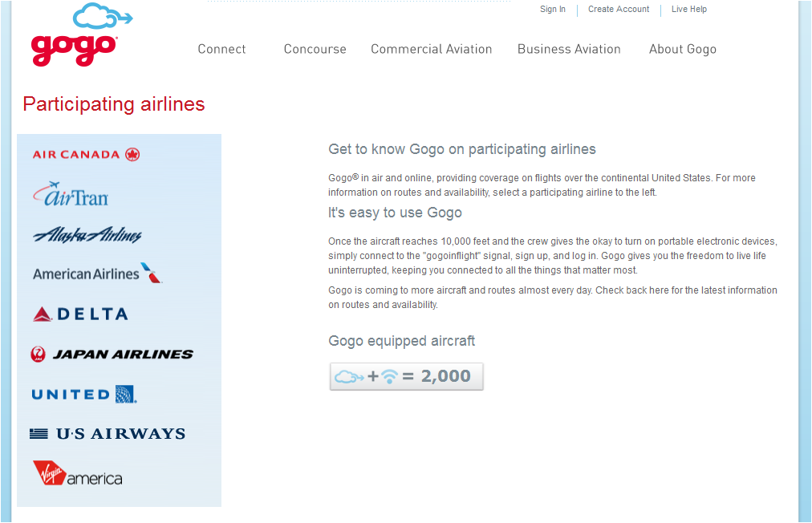Click the Participating airlines heading
This screenshot has height=523, width=812.
tap(114, 104)
